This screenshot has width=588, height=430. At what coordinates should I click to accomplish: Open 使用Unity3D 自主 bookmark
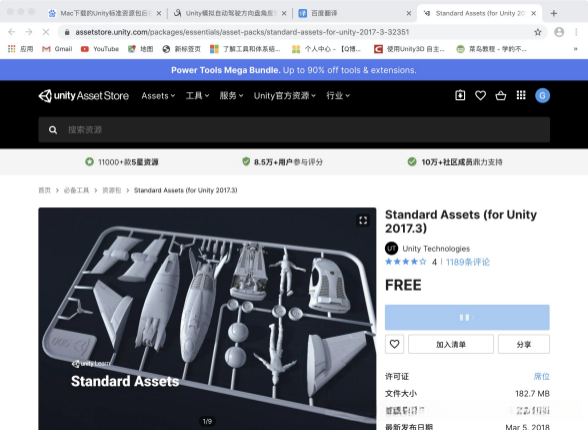tap(409, 49)
